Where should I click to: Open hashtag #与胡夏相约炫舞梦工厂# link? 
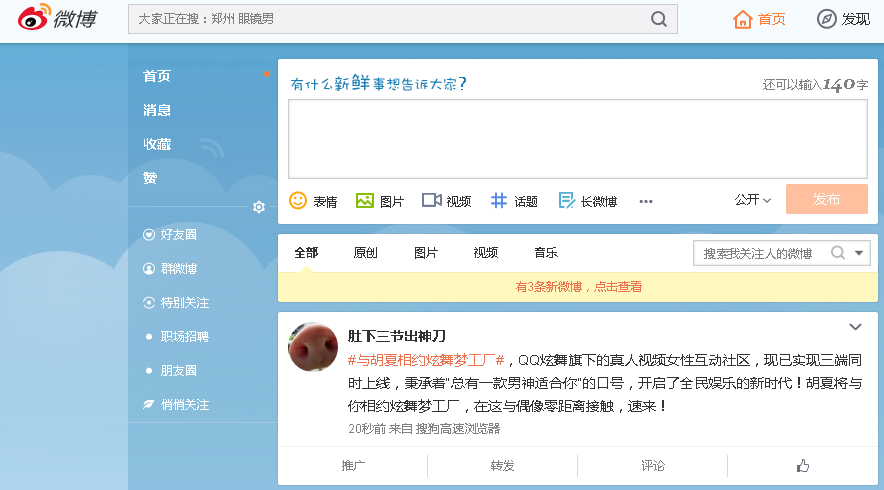[426, 360]
